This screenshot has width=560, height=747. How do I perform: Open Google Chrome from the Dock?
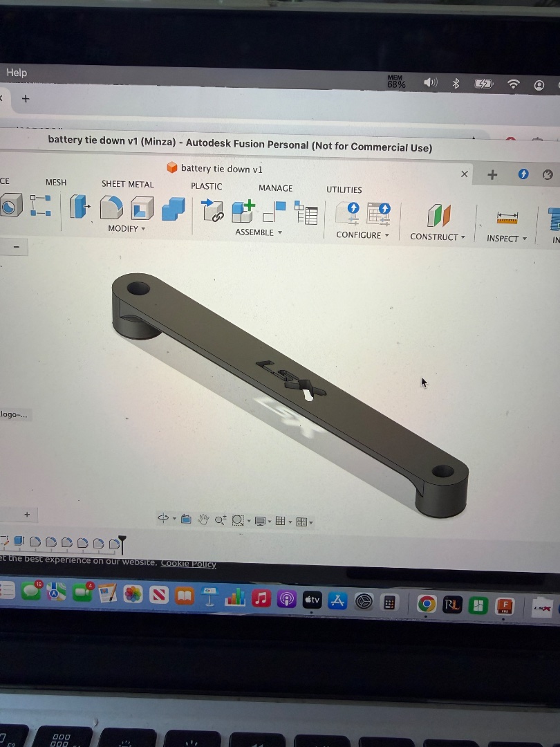(x=427, y=604)
